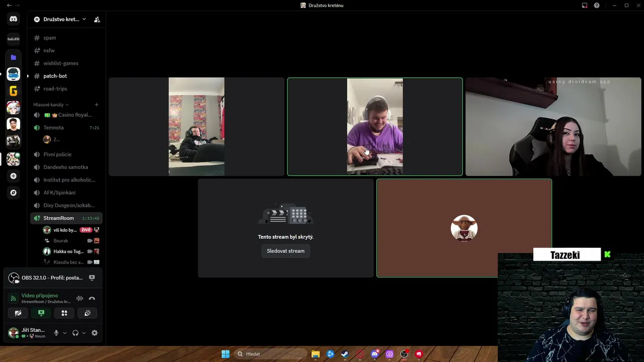Select the video tile of man in chair
Image resolution: width=644 pixels, height=362 pixels.
point(197,127)
